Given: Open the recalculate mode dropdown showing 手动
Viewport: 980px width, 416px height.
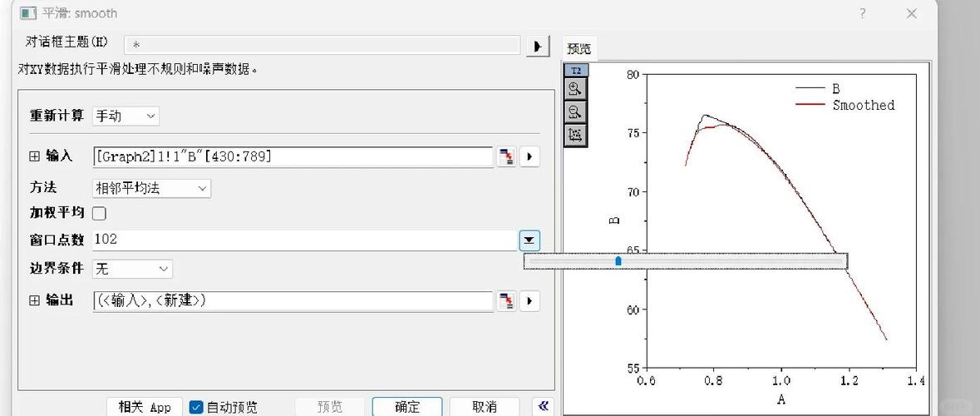Looking at the screenshot, I should point(126,116).
